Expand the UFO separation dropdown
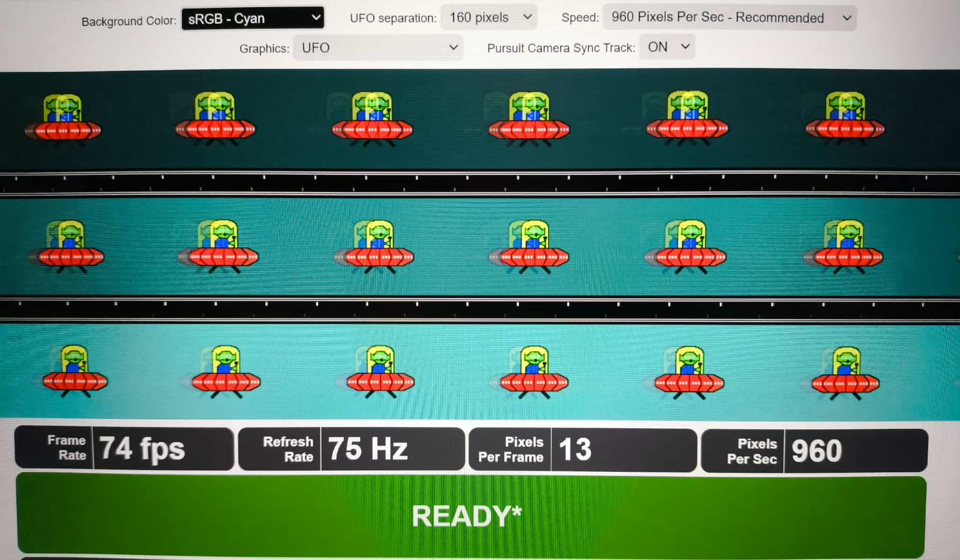 489,18
